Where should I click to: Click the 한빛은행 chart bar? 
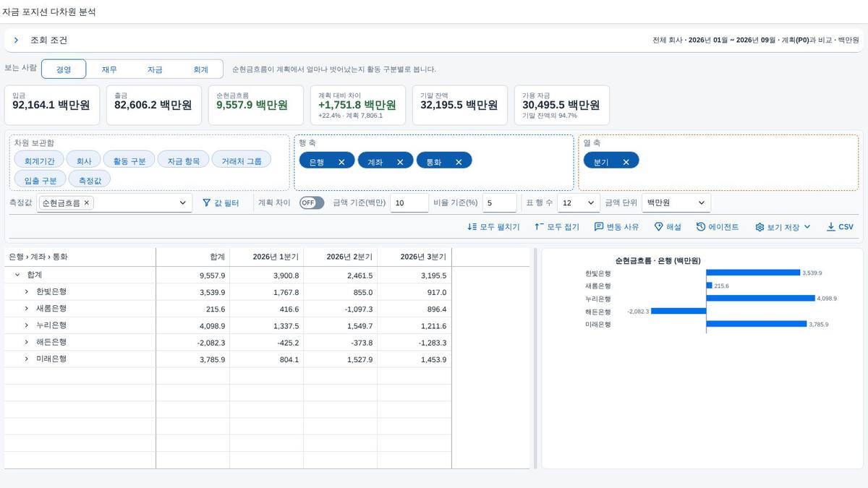click(x=753, y=273)
